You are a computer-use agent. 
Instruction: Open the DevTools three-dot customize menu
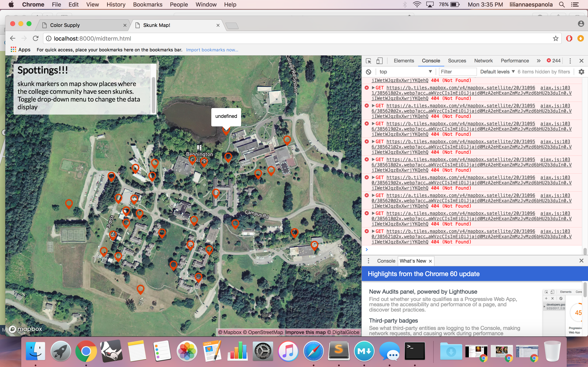[570, 61]
